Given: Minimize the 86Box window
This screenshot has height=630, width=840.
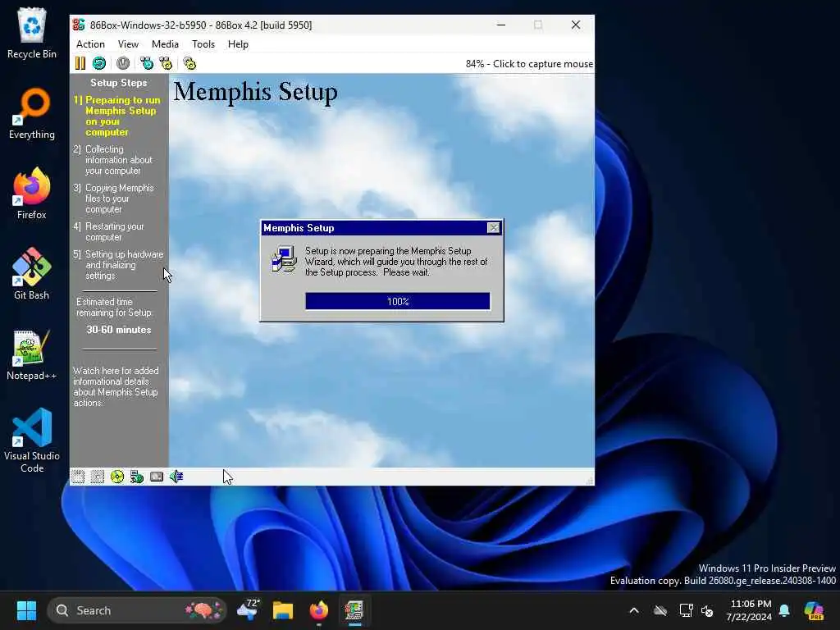Looking at the screenshot, I should tap(501, 25).
